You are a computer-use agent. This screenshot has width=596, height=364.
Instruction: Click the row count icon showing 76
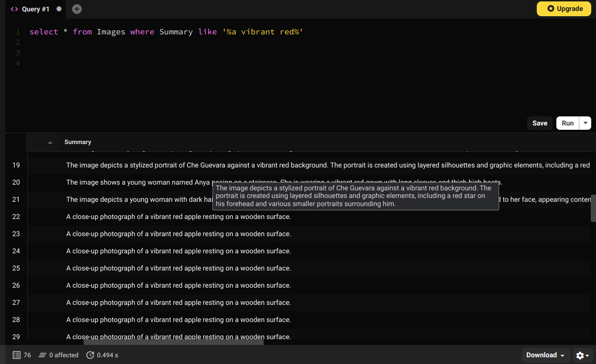[17, 355]
